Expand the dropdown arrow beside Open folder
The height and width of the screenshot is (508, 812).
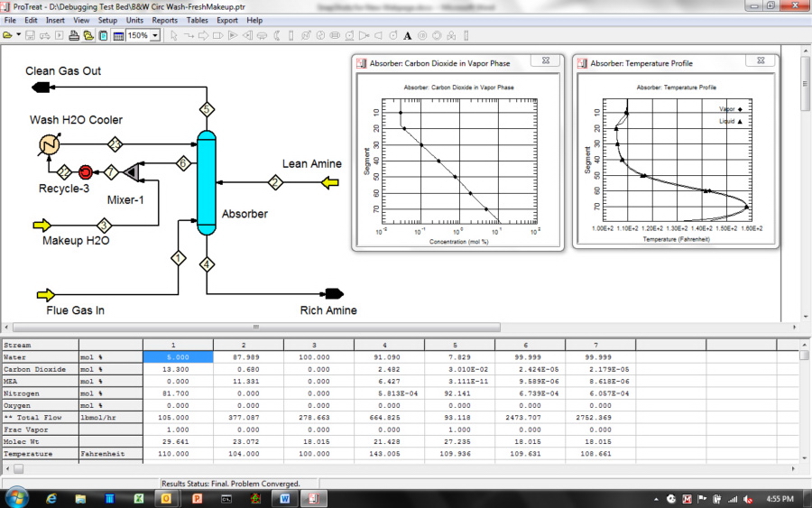18,35
